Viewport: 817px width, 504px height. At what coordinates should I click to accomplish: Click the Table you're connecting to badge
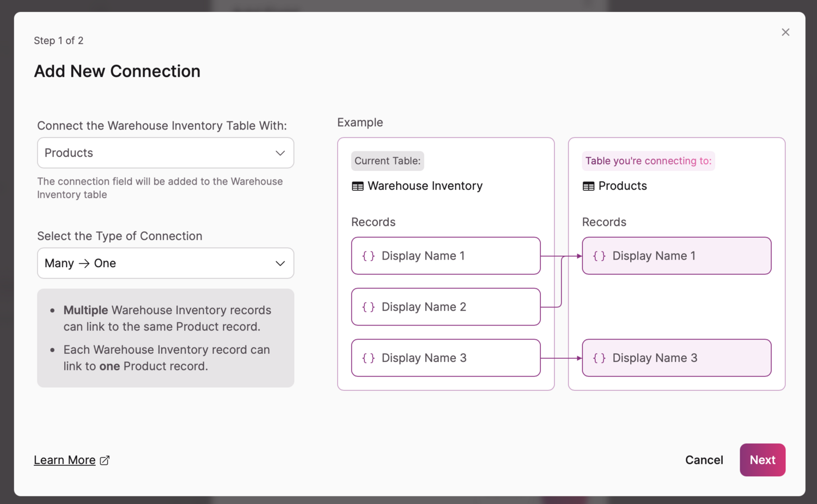(x=648, y=161)
